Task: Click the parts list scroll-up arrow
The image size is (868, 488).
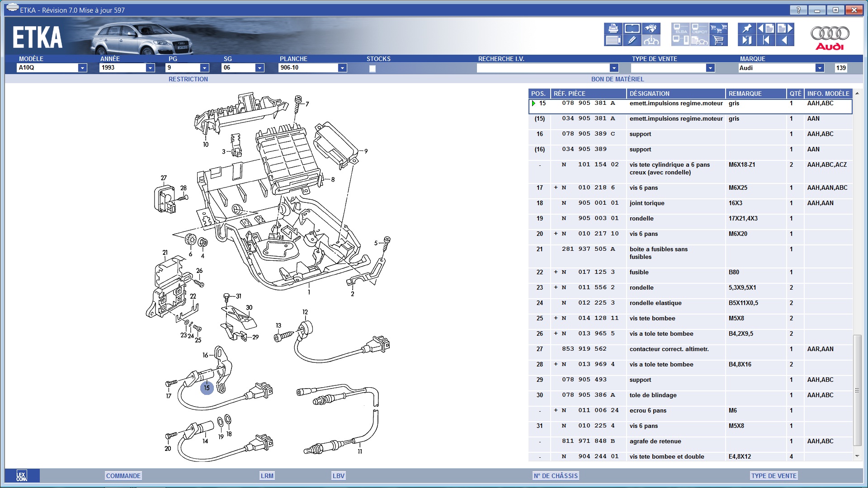Action: 857,93
